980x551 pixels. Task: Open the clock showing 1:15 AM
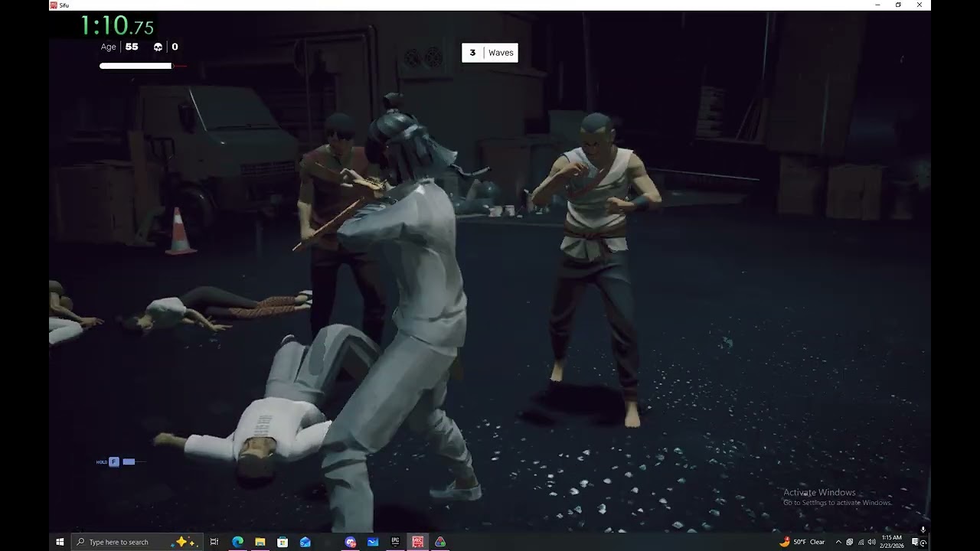893,542
